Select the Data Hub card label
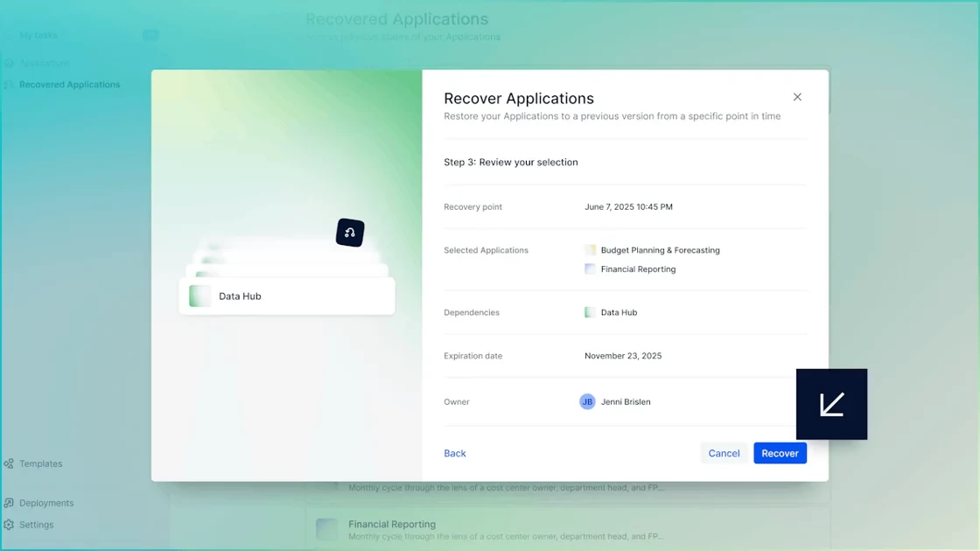 tap(240, 296)
